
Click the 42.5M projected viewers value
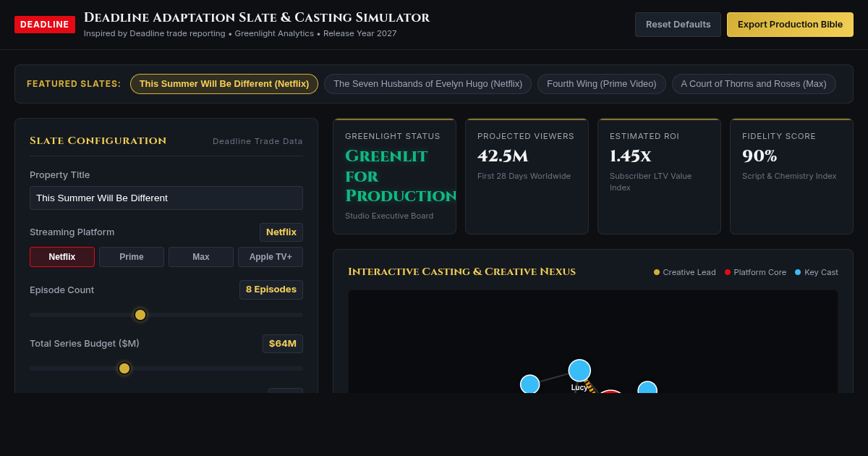(x=503, y=156)
